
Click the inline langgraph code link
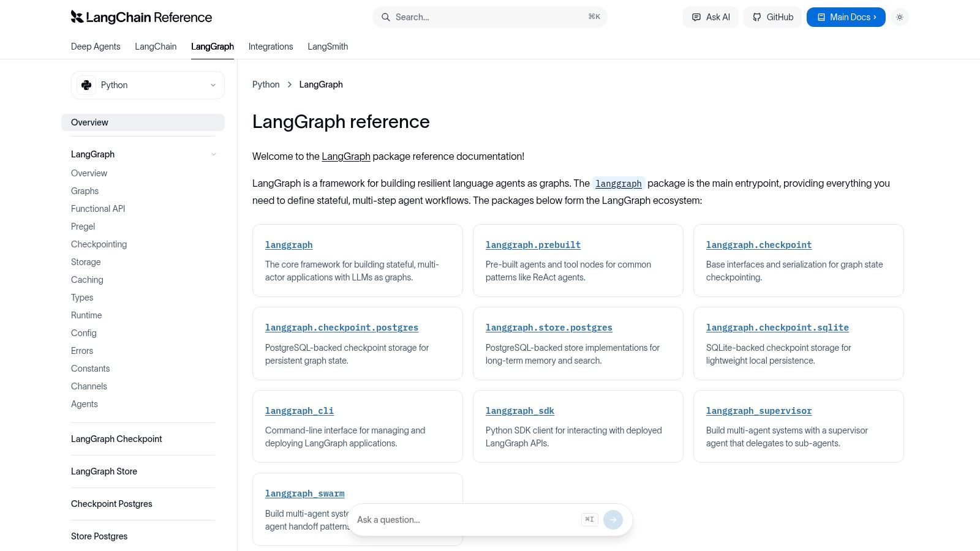pos(619,184)
